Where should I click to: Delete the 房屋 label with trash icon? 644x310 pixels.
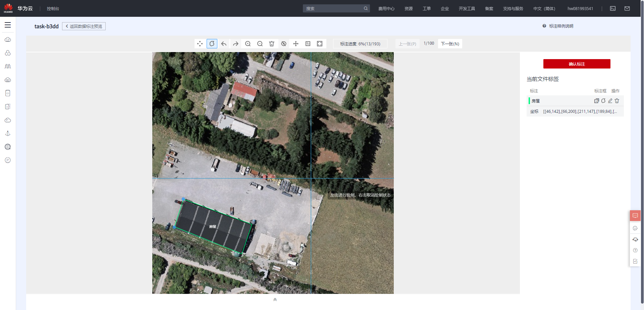617,101
